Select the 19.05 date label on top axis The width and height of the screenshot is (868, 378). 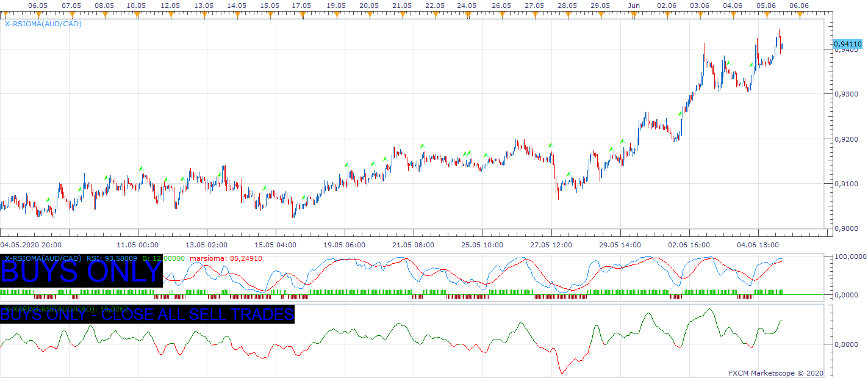click(335, 5)
